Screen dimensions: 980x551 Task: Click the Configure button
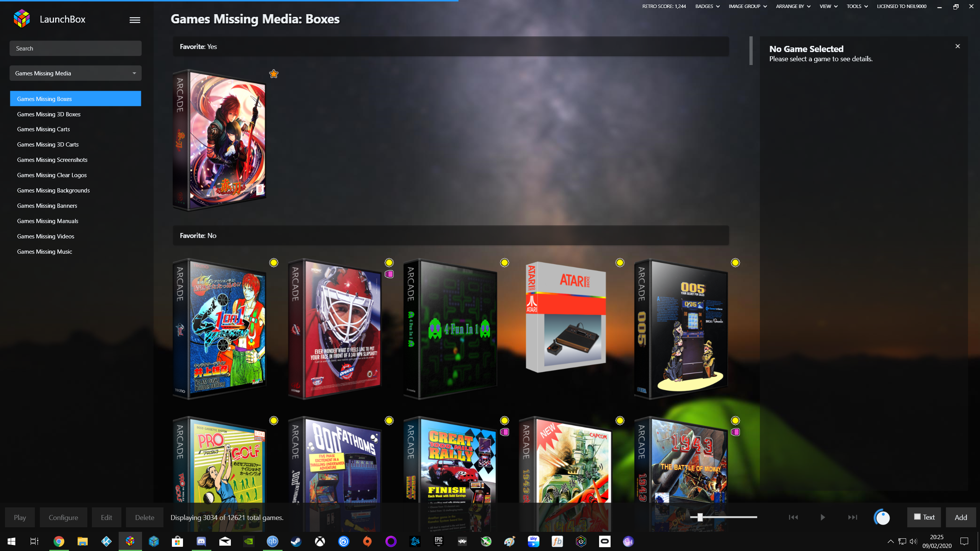point(64,517)
